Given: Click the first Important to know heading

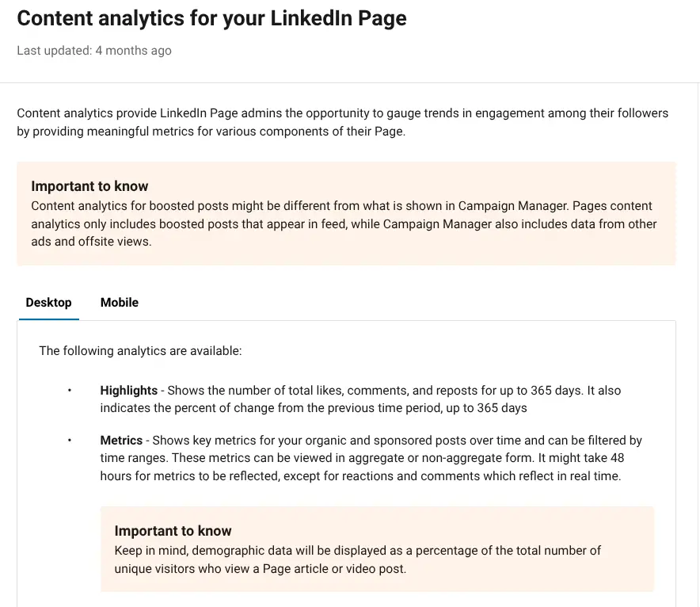Looking at the screenshot, I should (89, 186).
